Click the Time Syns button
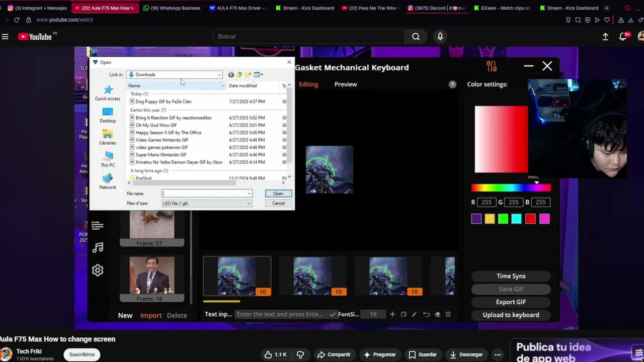Image resolution: width=644 pixels, height=362 pixels. click(x=511, y=276)
